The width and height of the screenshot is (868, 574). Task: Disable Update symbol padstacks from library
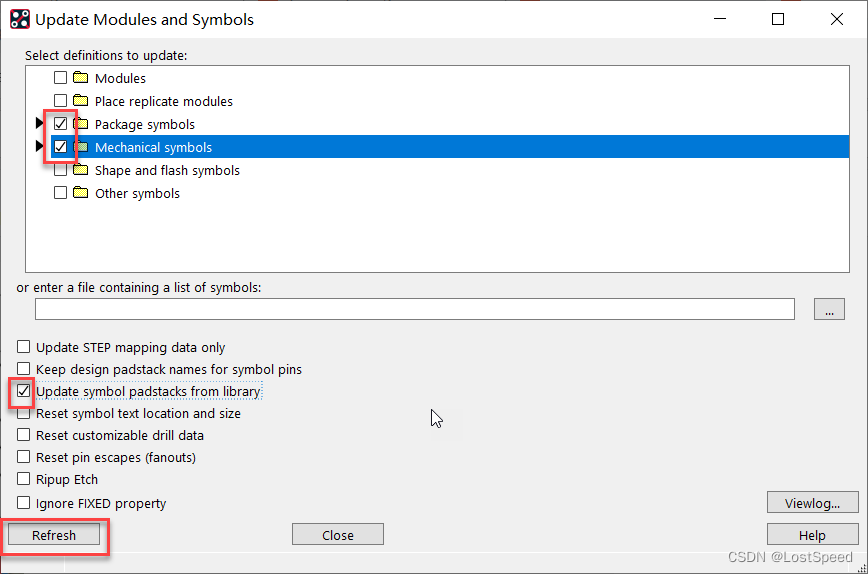click(x=24, y=391)
